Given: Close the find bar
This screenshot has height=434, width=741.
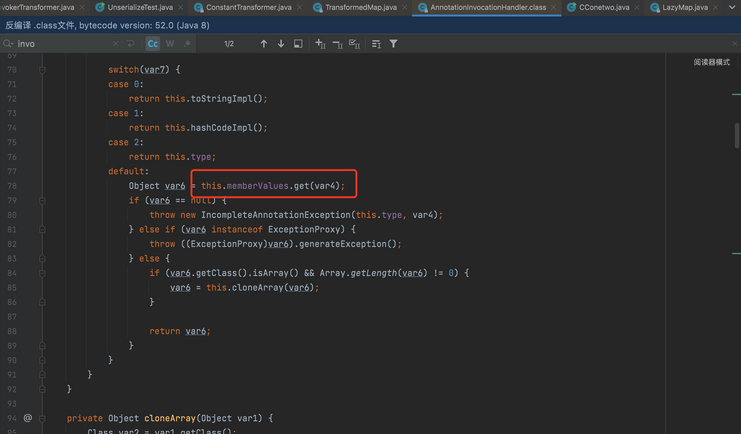Looking at the screenshot, I should click(x=734, y=43).
